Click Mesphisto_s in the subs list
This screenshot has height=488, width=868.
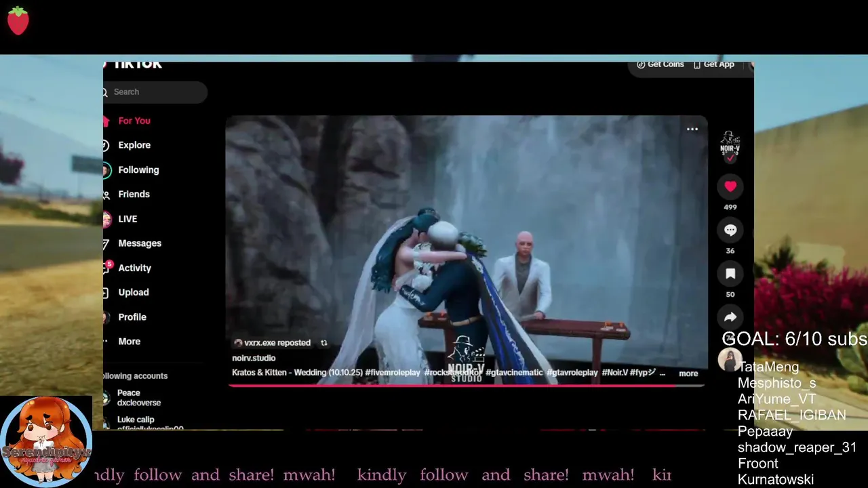pos(776,383)
